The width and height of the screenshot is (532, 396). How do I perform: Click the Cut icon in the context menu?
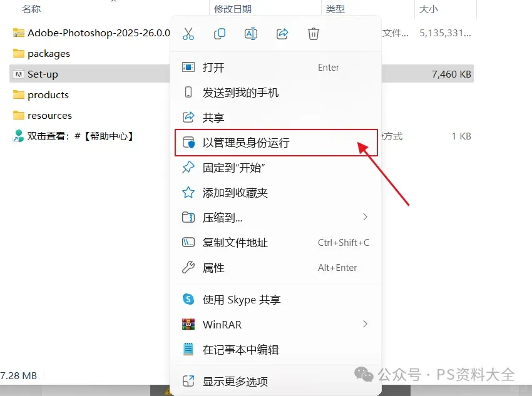tap(188, 34)
